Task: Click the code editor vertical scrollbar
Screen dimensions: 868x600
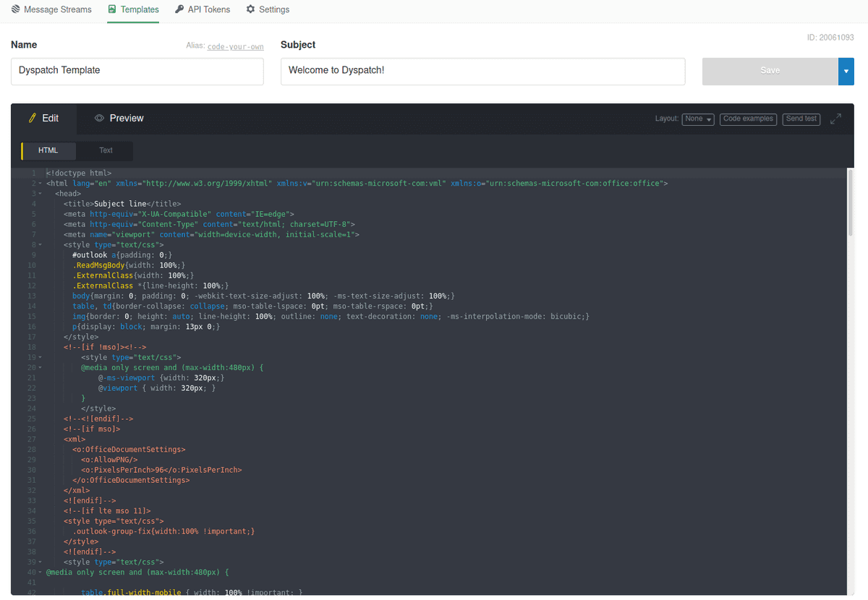Action: 851,203
